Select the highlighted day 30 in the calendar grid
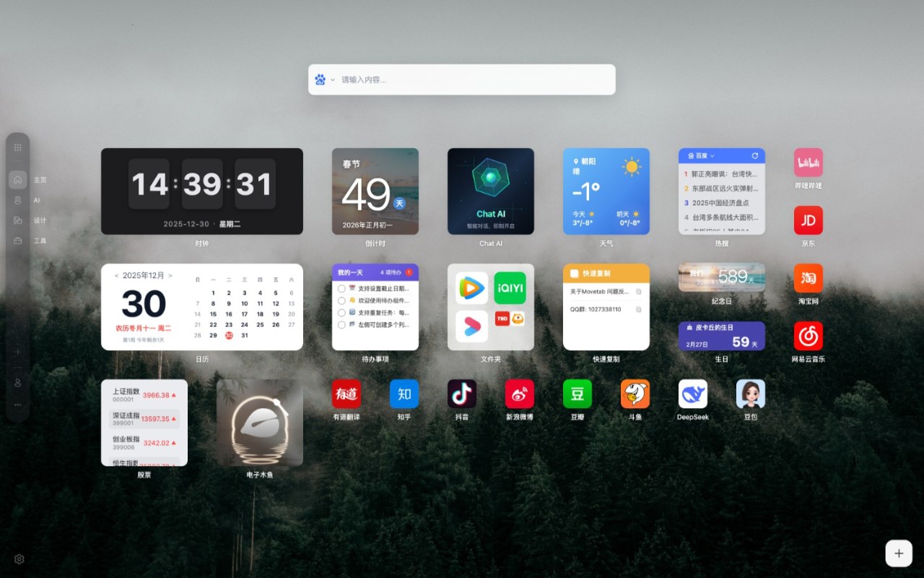 point(229,335)
